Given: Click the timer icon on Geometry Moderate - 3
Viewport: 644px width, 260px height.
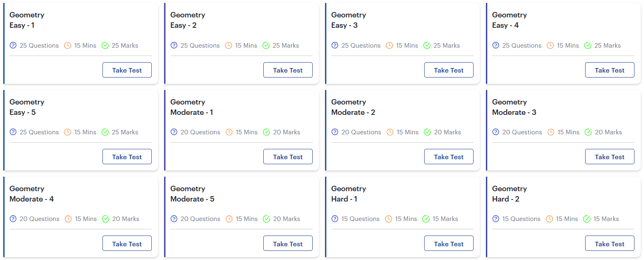Looking at the screenshot, I should [x=550, y=132].
